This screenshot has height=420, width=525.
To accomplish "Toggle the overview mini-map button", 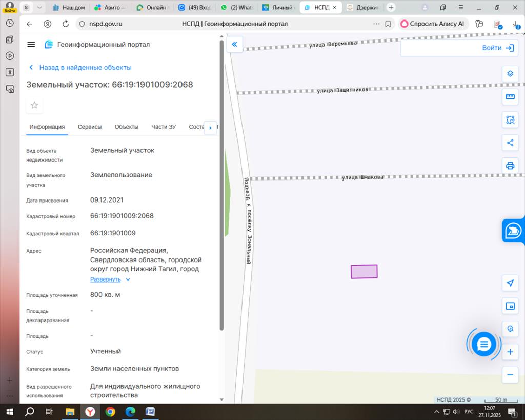I will click(510, 306).
